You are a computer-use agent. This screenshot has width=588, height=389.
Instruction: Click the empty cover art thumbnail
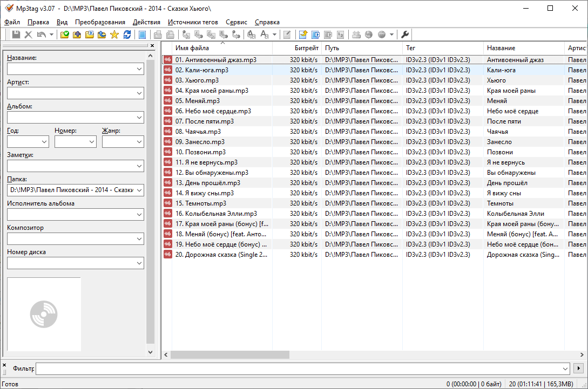[44, 315]
